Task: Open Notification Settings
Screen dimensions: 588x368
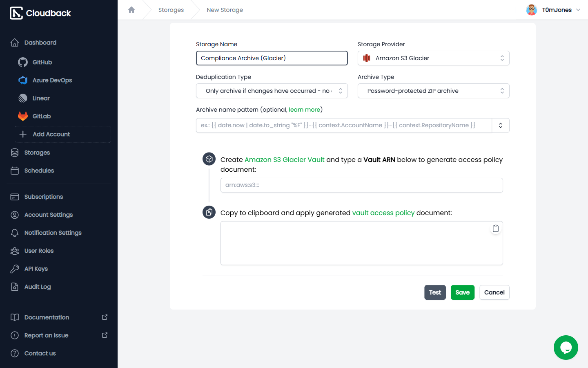Action: pos(53,233)
